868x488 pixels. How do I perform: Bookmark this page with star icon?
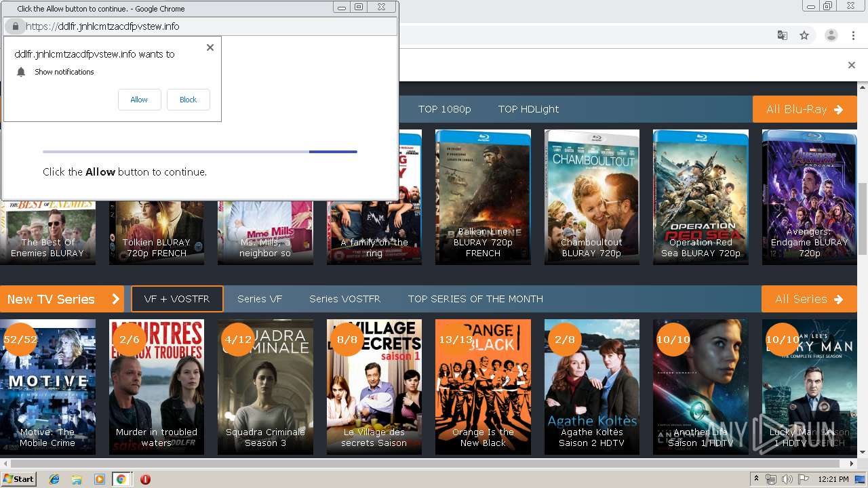click(x=804, y=35)
